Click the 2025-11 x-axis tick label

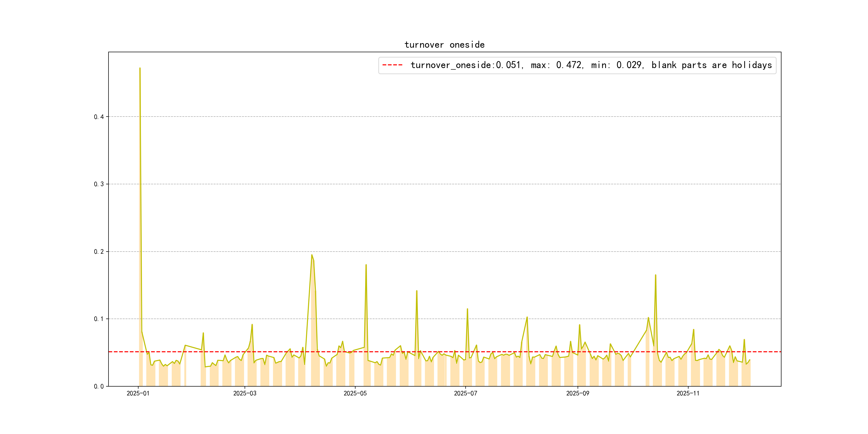(688, 393)
